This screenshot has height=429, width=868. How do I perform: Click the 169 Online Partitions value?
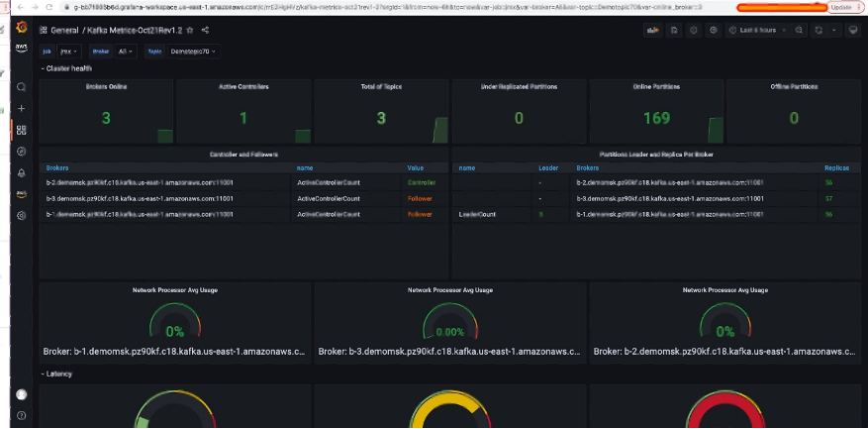tap(656, 118)
